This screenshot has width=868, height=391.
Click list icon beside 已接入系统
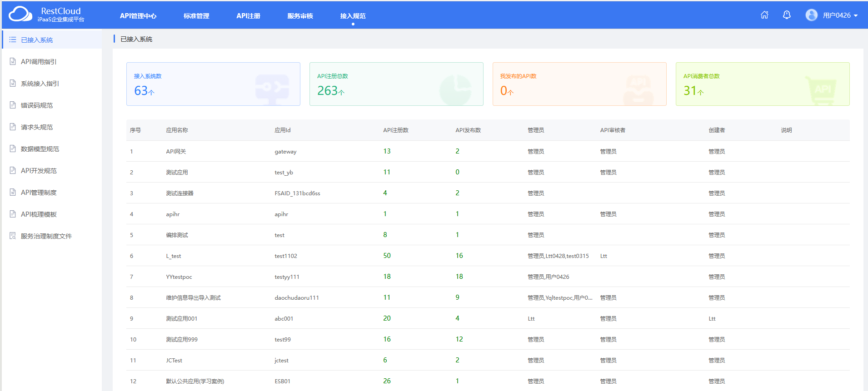click(x=13, y=40)
